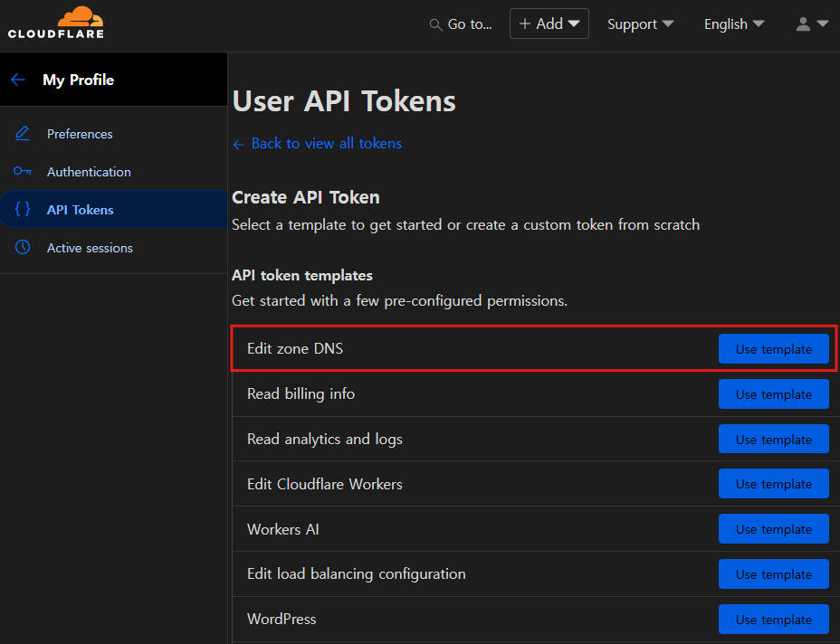
Task: Click the back arrow beside My Profile
Action: pos(18,80)
